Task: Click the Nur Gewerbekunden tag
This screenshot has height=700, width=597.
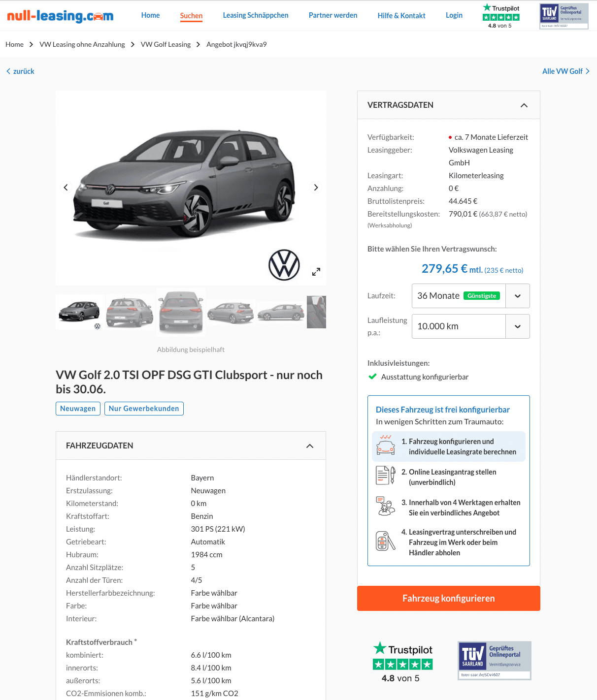Action: 144,409
